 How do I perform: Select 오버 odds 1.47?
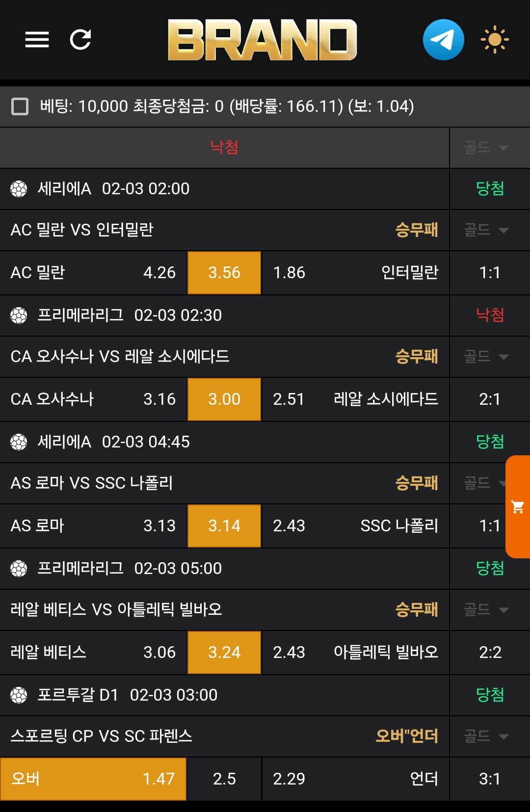click(93, 779)
